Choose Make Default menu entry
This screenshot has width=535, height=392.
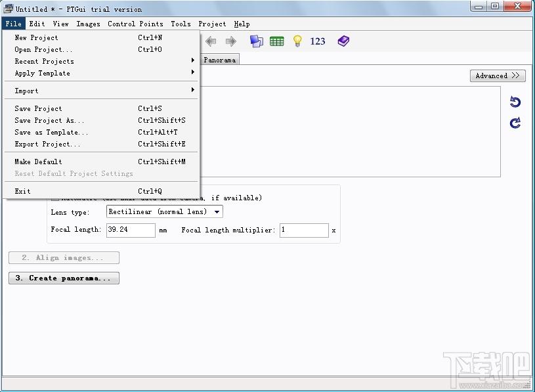[x=102, y=162]
